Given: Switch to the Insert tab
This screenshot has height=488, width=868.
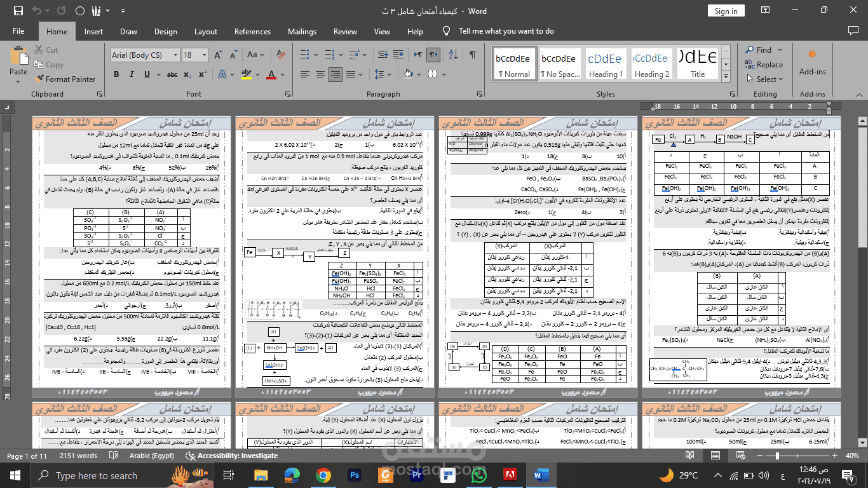Looking at the screenshot, I should [93, 31].
